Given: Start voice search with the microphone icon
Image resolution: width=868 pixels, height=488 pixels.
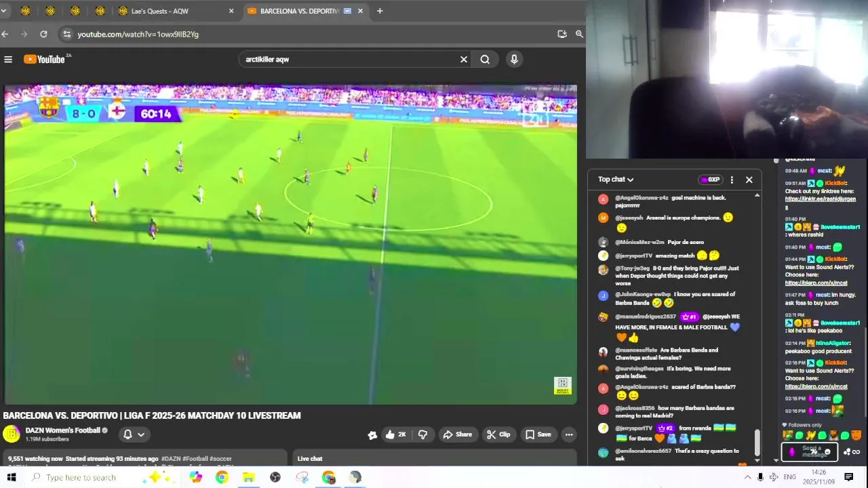Looking at the screenshot, I should click(x=514, y=60).
